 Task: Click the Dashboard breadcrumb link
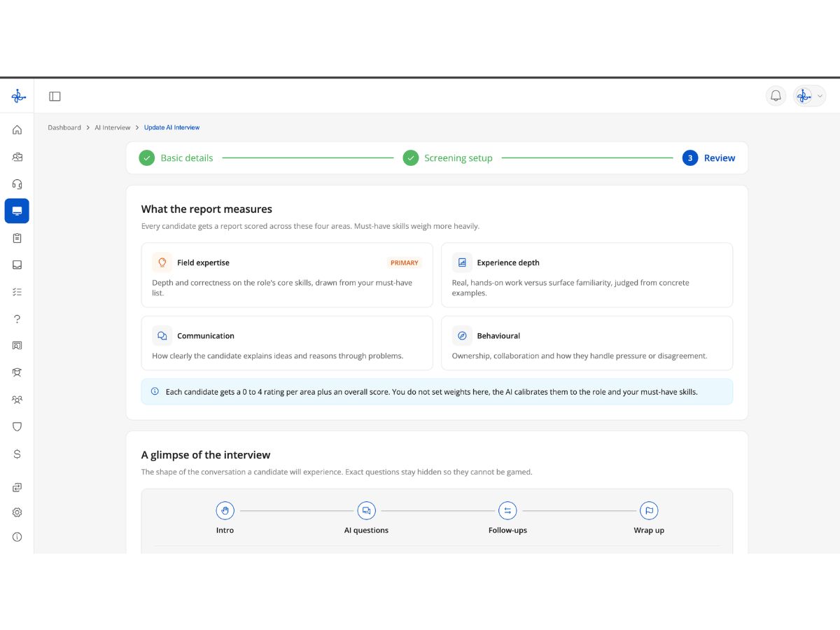64,127
